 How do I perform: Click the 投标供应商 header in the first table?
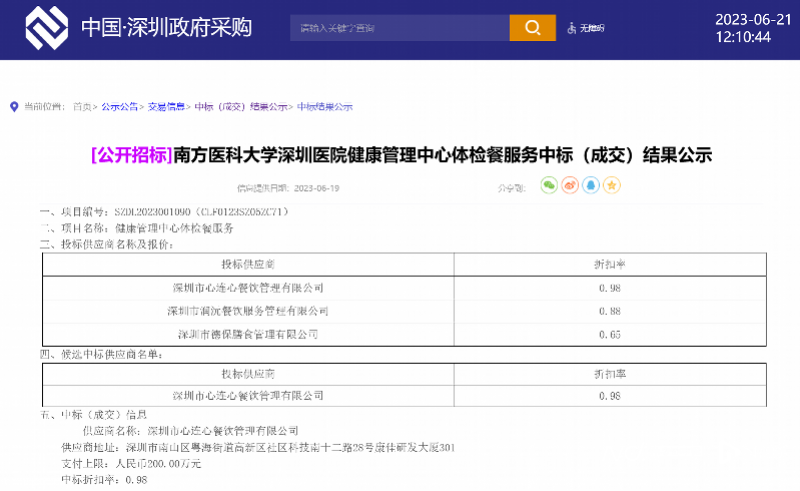click(248, 264)
